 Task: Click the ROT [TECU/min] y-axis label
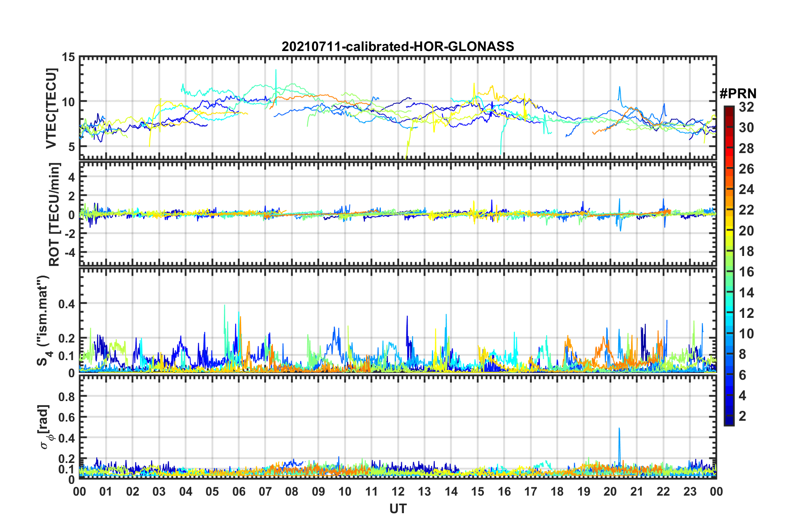pyautogui.click(x=54, y=215)
